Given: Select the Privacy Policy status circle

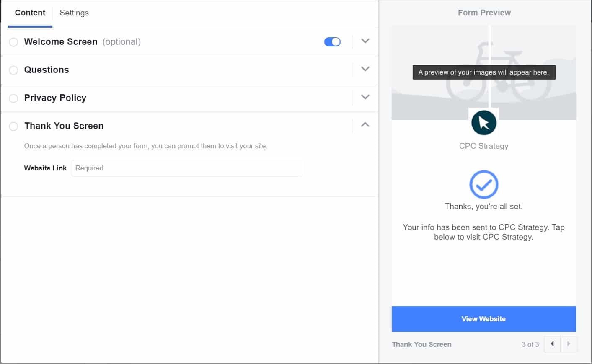Looking at the screenshot, I should [x=13, y=98].
